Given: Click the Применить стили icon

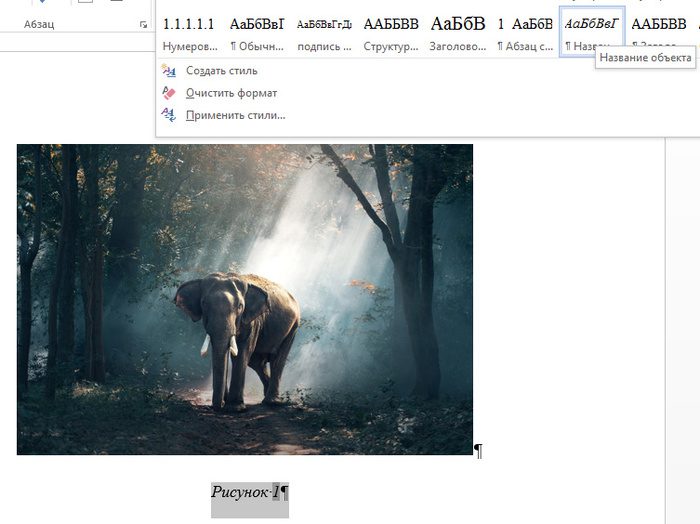Looking at the screenshot, I should pos(169,115).
